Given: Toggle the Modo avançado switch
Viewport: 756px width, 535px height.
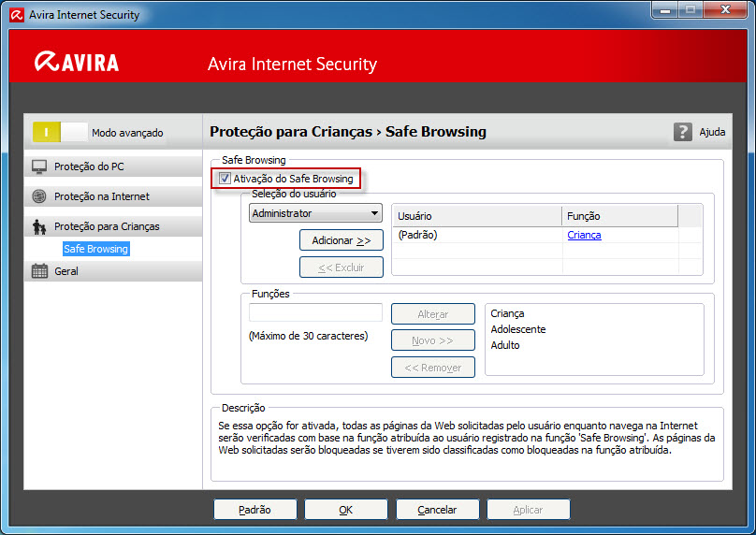Looking at the screenshot, I should click(60, 132).
